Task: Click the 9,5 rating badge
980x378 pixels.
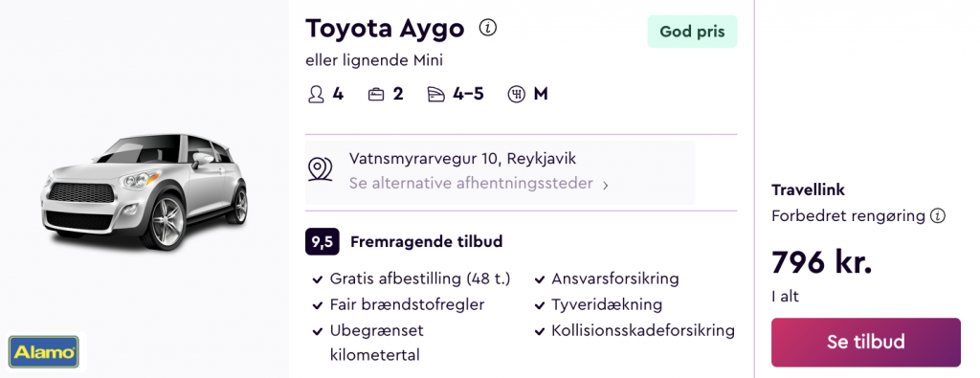Action: (x=322, y=242)
